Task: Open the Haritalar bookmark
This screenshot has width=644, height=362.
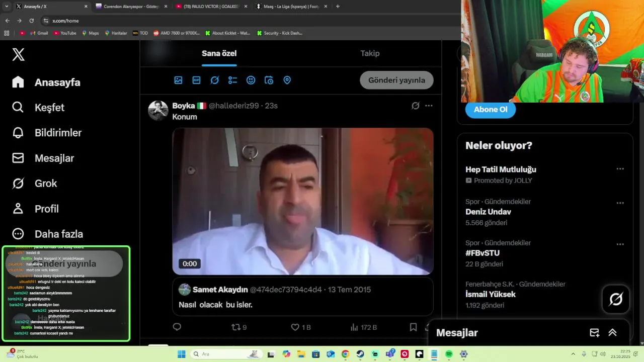Action: (x=116, y=33)
